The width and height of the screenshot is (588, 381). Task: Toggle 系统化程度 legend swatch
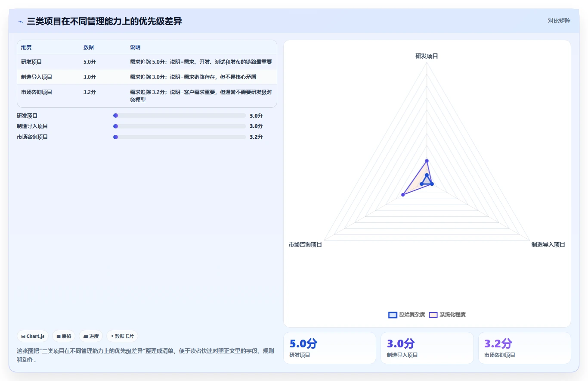(433, 315)
